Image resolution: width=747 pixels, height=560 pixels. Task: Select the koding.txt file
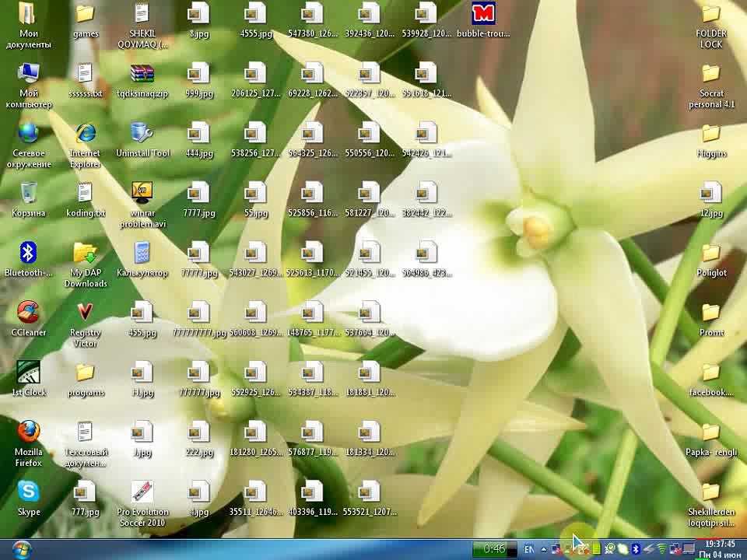(86, 193)
